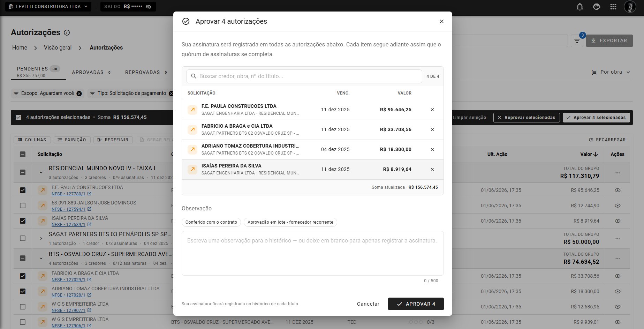644x329 pixels.
Task: View details eye for R$ 95.646,25 row
Action: click(618, 190)
